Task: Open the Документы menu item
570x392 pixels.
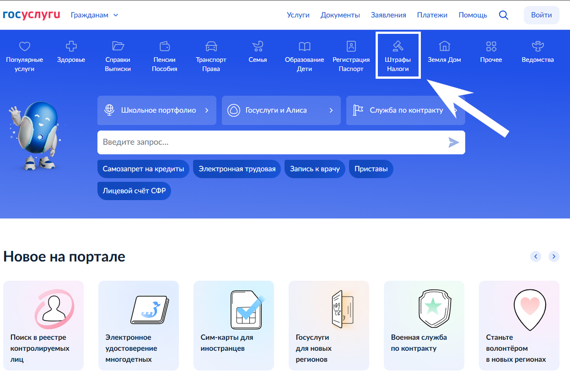Action: 340,15
